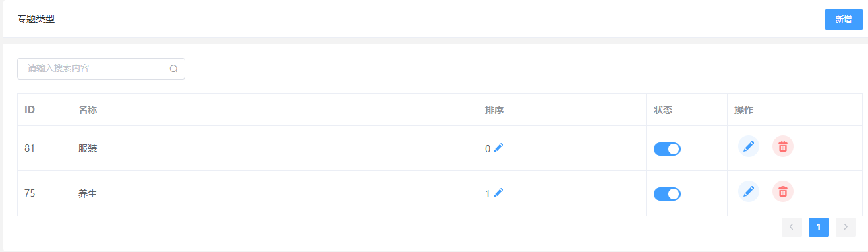Click the ID column header

click(30, 110)
